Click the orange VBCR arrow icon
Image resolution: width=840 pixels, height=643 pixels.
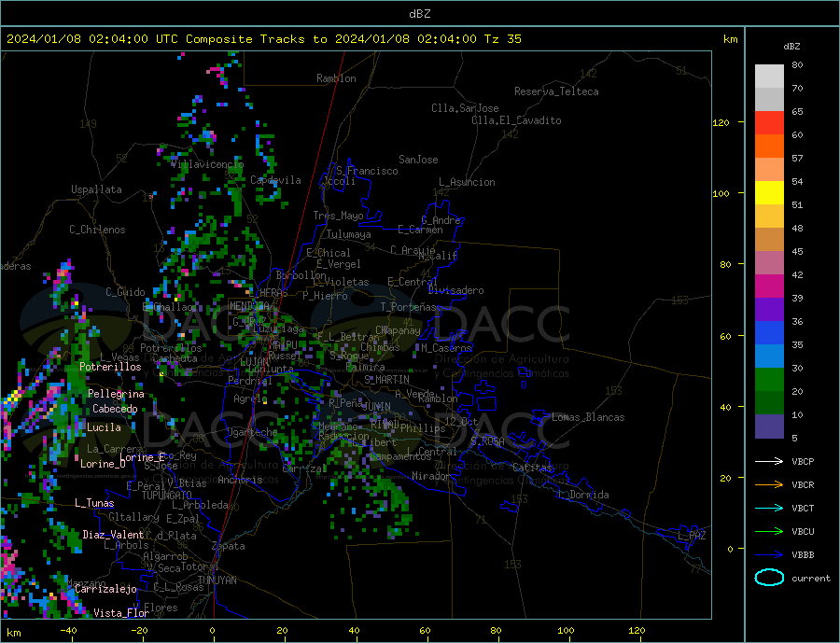point(769,484)
